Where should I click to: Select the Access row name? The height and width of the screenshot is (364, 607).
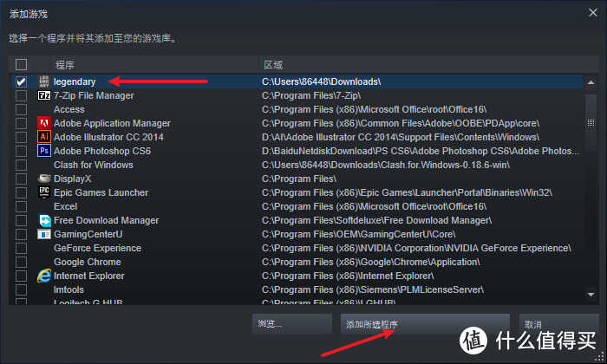click(x=69, y=109)
